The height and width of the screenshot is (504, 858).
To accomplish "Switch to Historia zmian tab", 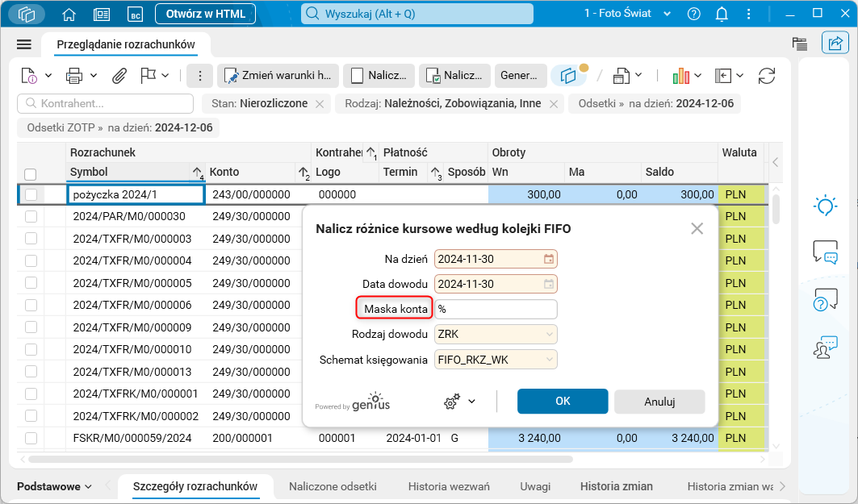I will tap(616, 486).
